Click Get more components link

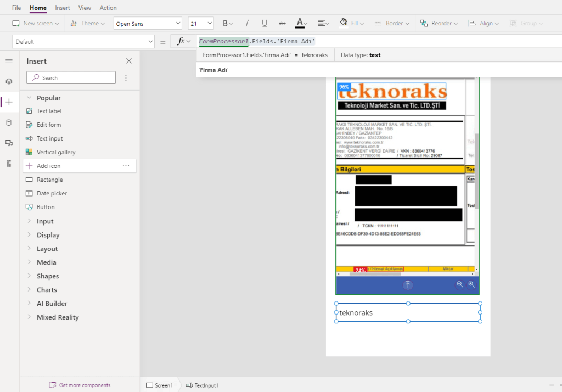point(84,385)
